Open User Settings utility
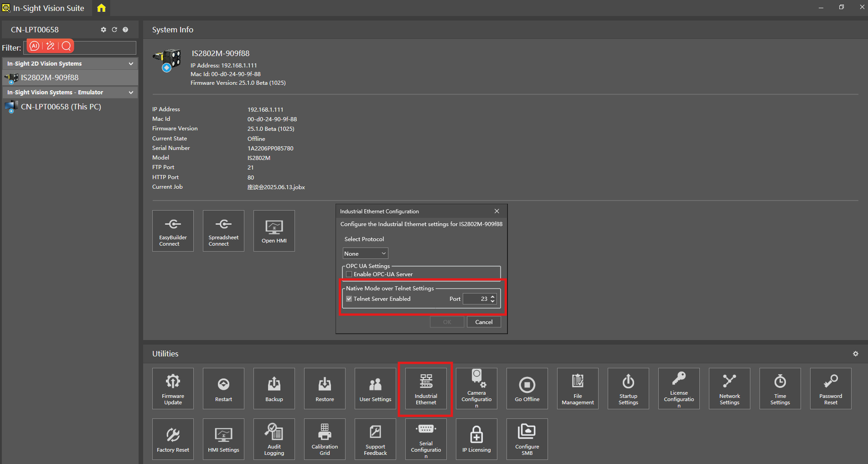 click(x=375, y=388)
